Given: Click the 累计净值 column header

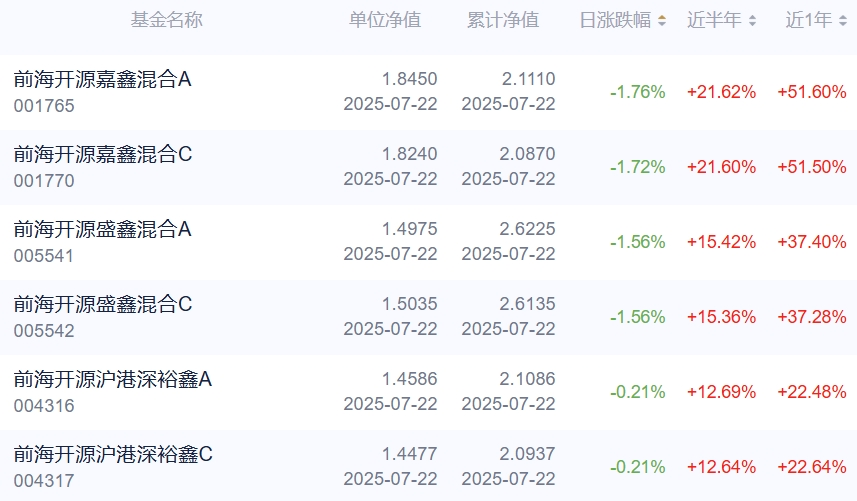Looking at the screenshot, I should pyautogui.click(x=503, y=20).
